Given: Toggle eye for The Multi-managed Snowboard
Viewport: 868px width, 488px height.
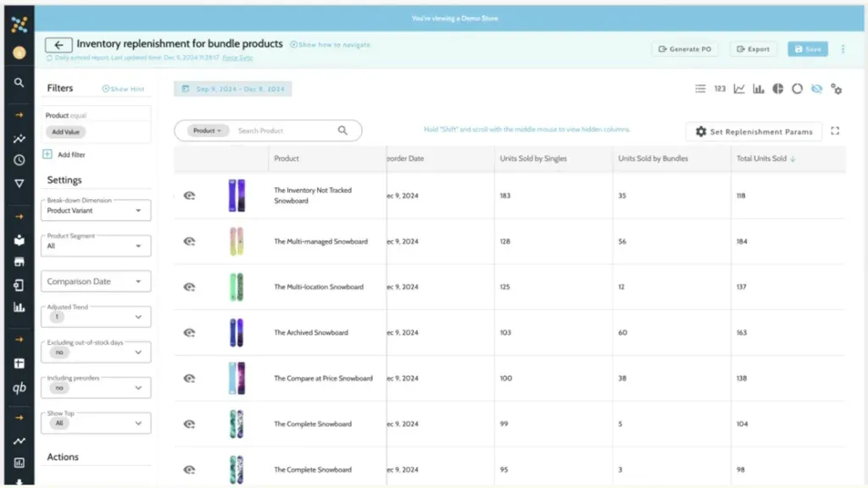Looking at the screenshot, I should pos(189,241).
